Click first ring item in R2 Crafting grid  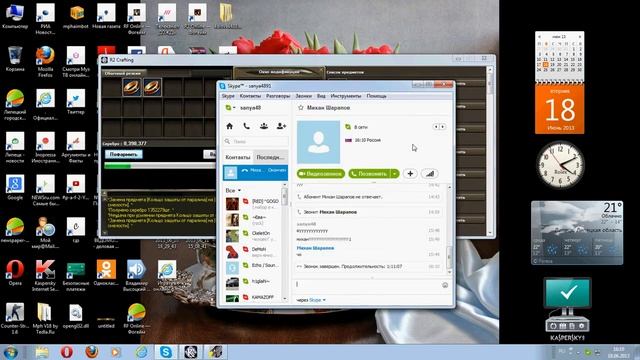click(131, 87)
